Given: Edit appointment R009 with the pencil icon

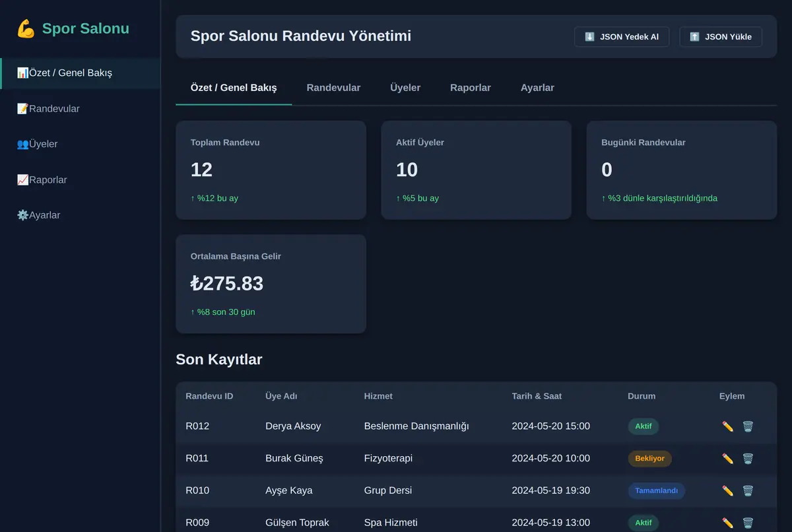Looking at the screenshot, I should pos(728,523).
